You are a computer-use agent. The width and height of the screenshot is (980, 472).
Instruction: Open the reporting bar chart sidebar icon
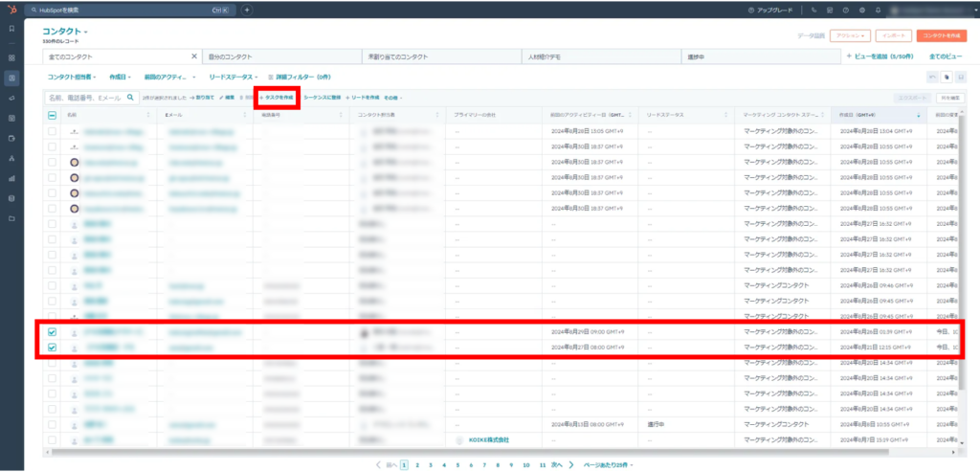pos(11,178)
